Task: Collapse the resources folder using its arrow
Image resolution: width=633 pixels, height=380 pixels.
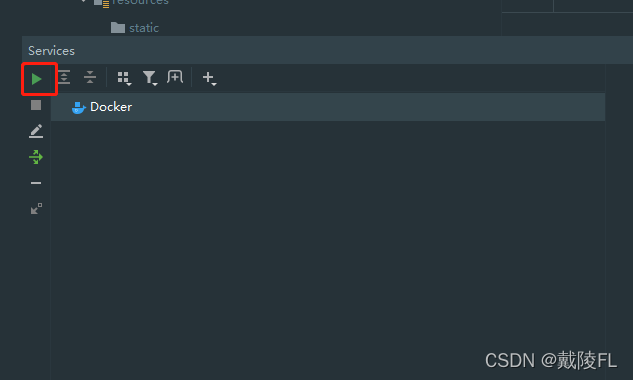Action: [x=84, y=1]
